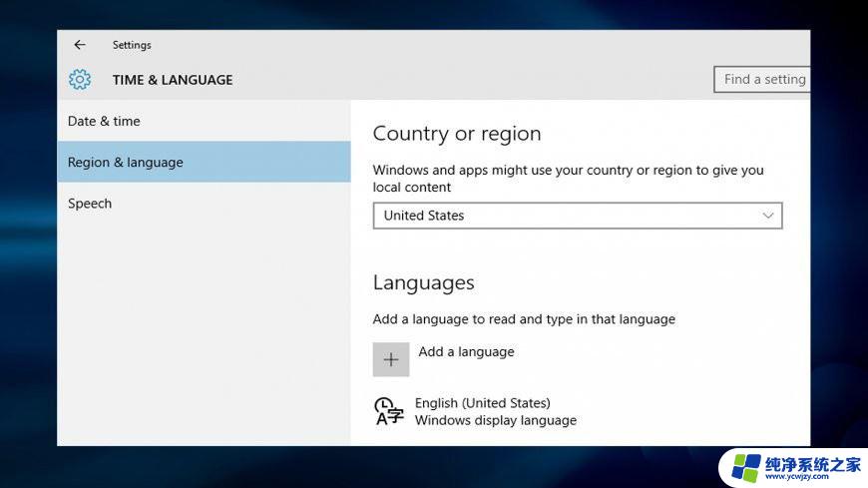Click the Country or region heading

[x=457, y=134]
